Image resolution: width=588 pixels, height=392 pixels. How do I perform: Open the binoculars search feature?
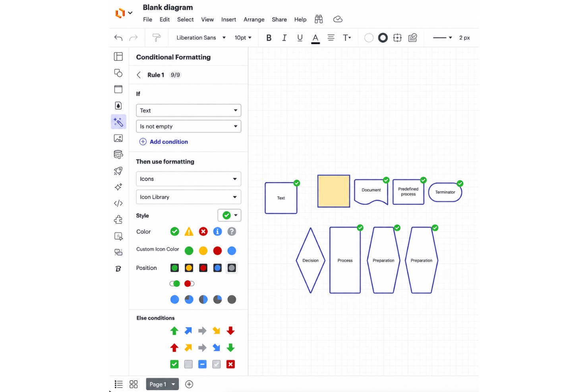[319, 19]
